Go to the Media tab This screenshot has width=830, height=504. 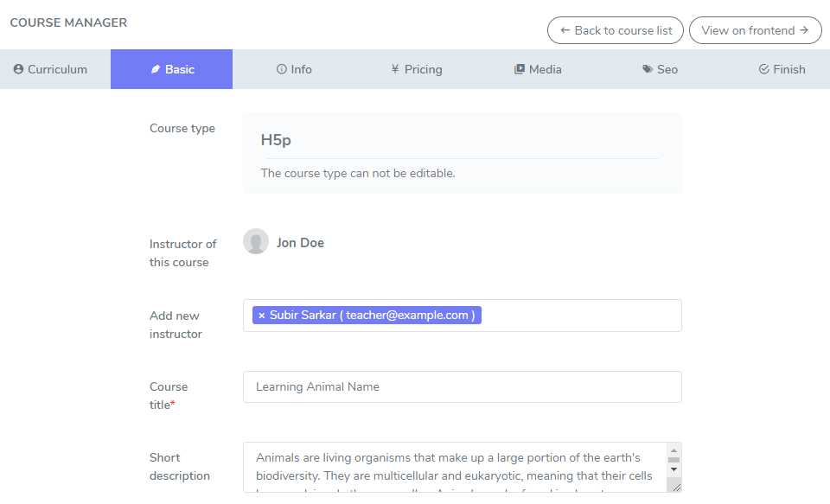coord(538,69)
